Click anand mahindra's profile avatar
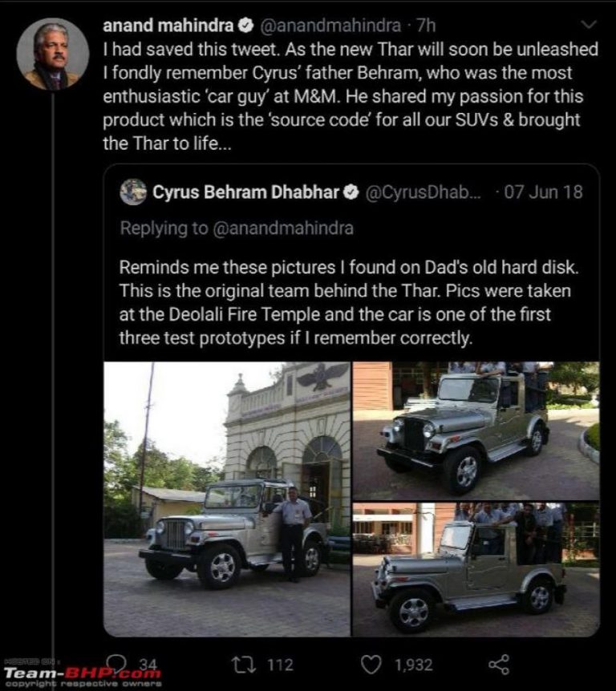This screenshot has height=691, width=616. (52, 55)
